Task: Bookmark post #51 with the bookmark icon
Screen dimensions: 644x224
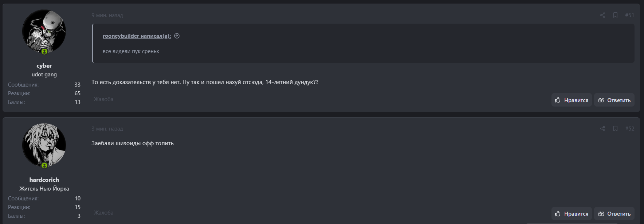Action: click(615, 15)
